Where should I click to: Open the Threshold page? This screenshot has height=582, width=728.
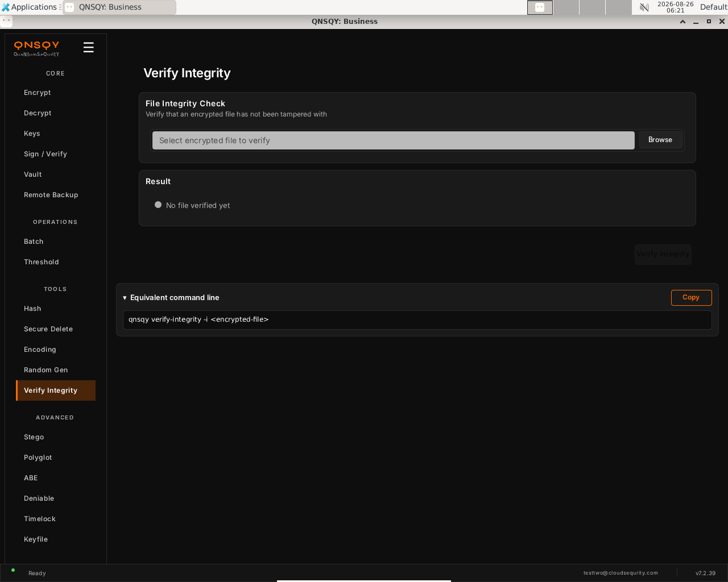56,262
